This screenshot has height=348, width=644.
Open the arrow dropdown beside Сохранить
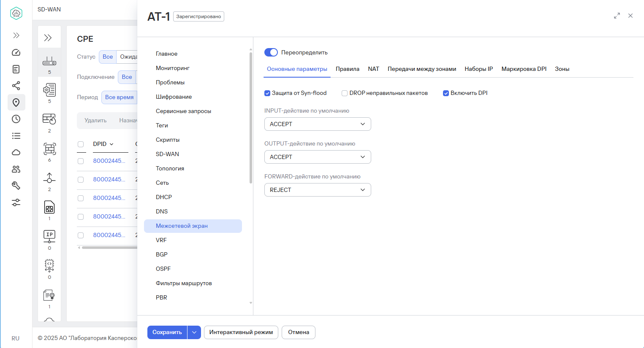pos(194,332)
